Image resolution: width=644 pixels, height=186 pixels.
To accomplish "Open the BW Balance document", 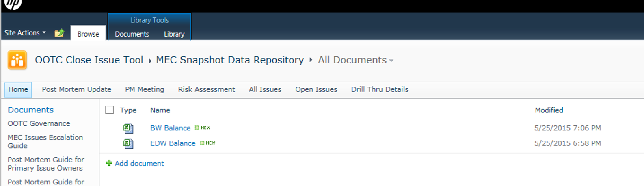I will pos(170,128).
